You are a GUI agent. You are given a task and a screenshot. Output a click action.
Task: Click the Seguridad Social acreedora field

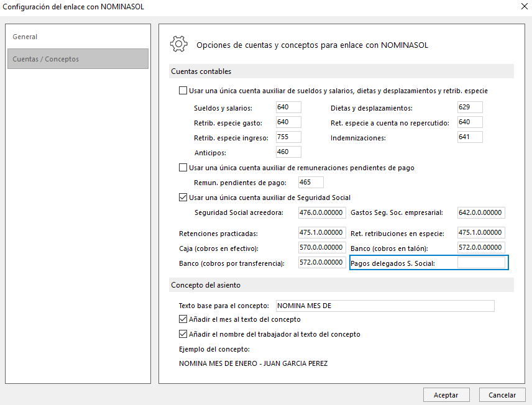tap(322, 212)
